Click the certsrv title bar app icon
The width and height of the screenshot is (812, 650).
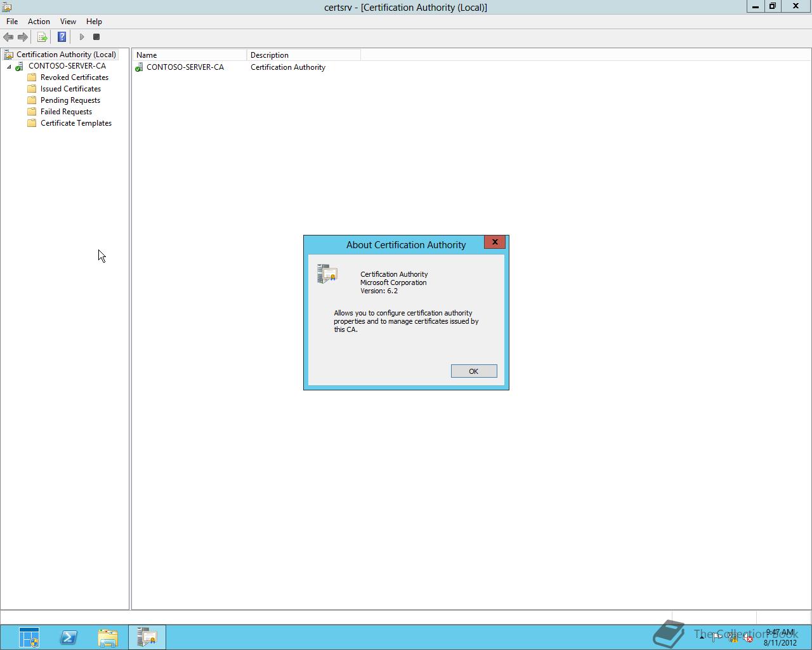pos(7,7)
